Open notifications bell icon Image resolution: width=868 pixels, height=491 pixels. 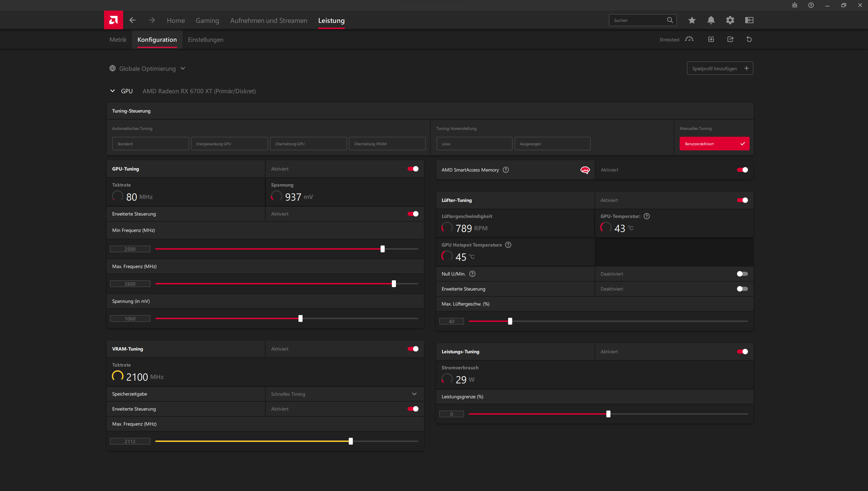pos(711,20)
